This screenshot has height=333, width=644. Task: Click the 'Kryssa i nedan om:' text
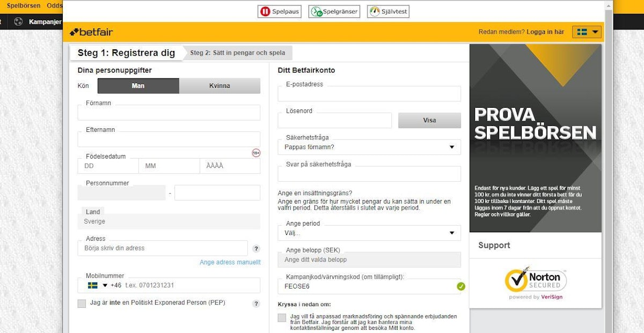click(x=304, y=305)
